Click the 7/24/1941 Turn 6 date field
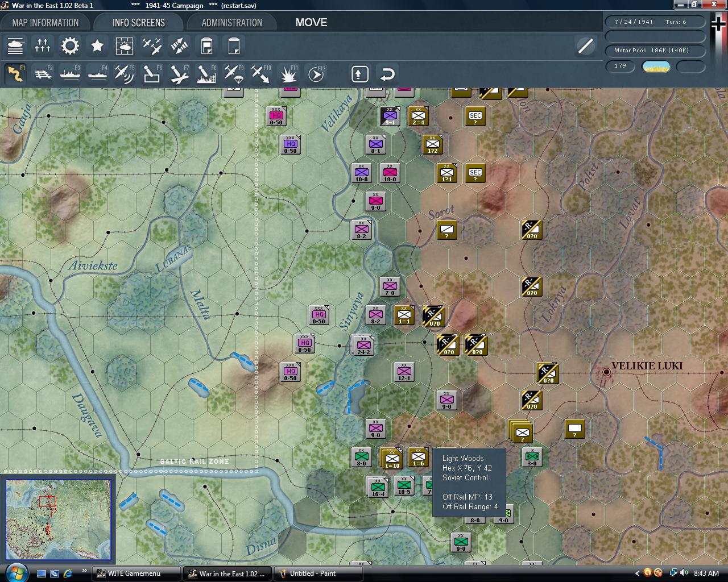The height and width of the screenshot is (582, 728). (655, 22)
